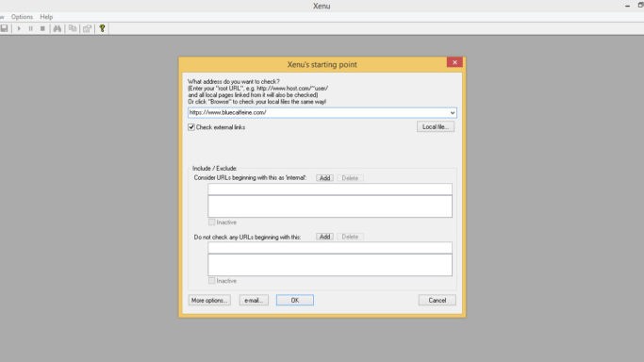Start checking with the play icon
Screen dimensions: 644x362
tap(19, 28)
